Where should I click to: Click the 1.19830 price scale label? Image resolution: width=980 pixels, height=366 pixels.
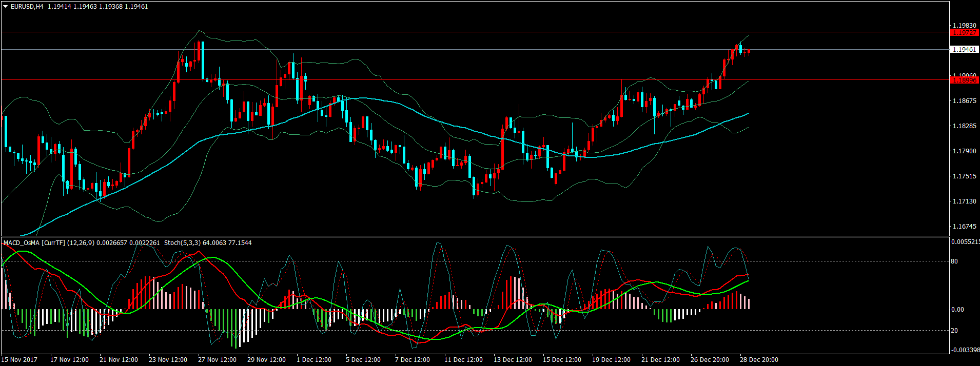pyautogui.click(x=964, y=26)
